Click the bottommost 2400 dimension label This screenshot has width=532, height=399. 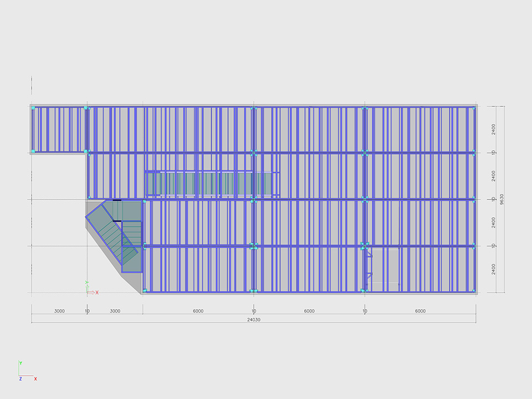pyautogui.click(x=494, y=269)
